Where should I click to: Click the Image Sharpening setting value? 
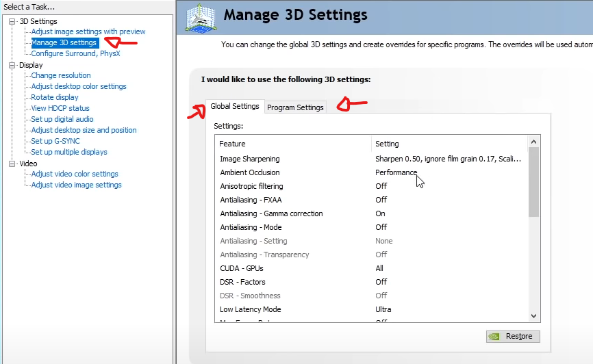coord(448,159)
